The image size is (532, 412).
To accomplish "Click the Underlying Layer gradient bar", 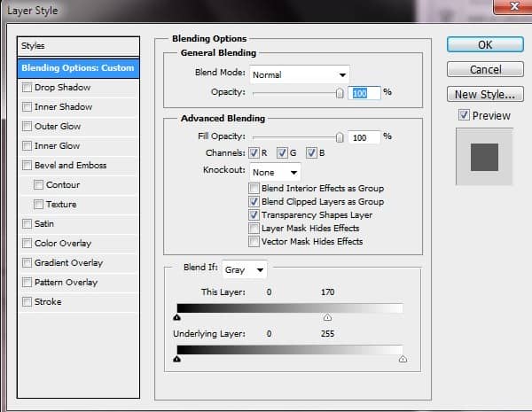I will pyautogui.click(x=290, y=350).
